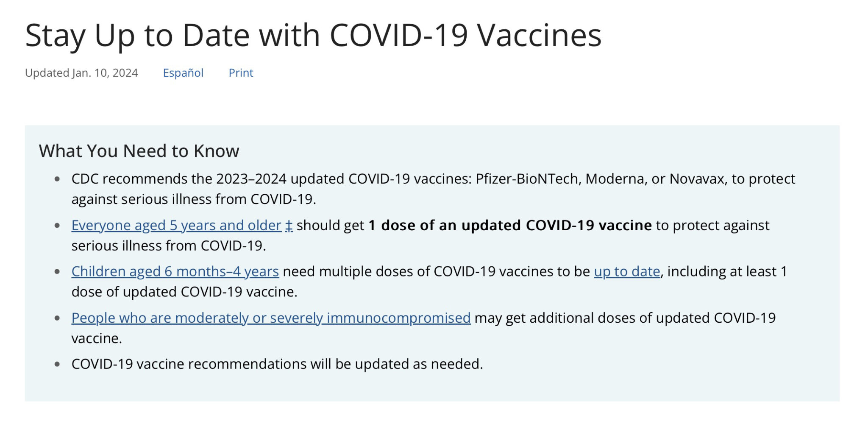The height and width of the screenshot is (441, 868).
Task: Click the "Updated Jan. 10, 2024" date text
Action: [x=81, y=73]
